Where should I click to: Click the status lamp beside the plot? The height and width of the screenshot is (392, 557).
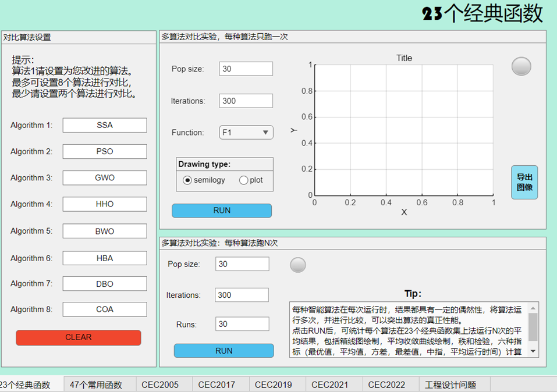[521, 66]
